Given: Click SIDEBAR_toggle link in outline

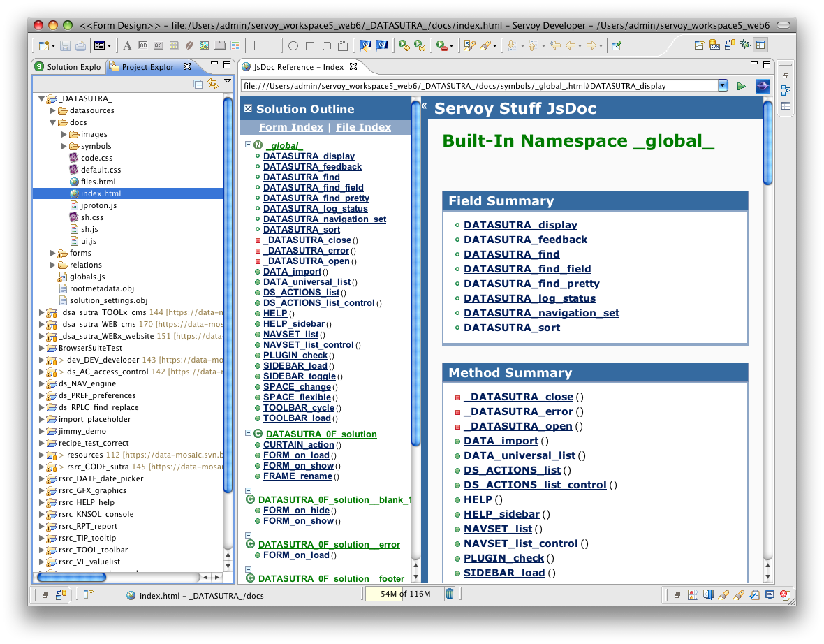Looking at the screenshot, I should [300, 376].
